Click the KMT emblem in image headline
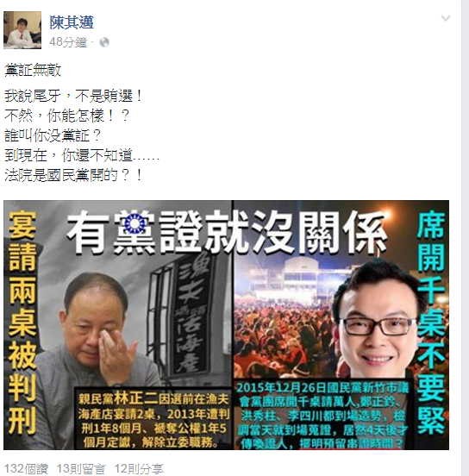The image size is (469, 476). (135, 223)
